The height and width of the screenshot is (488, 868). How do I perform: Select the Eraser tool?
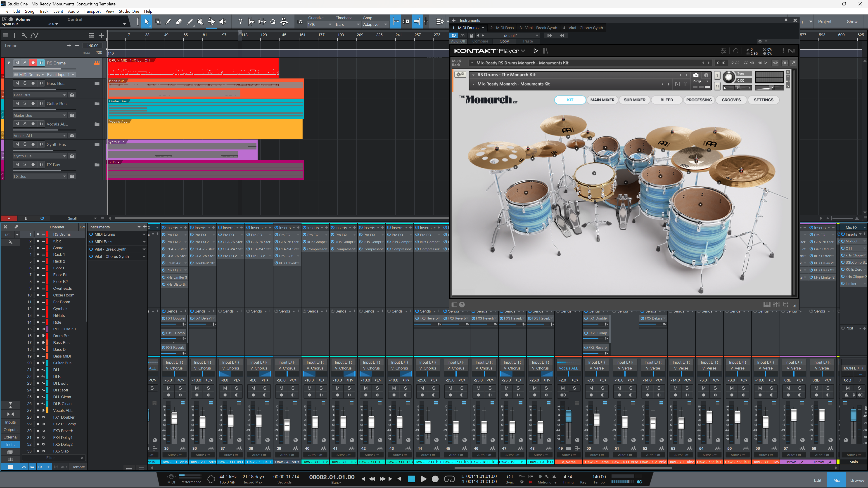pos(179,21)
